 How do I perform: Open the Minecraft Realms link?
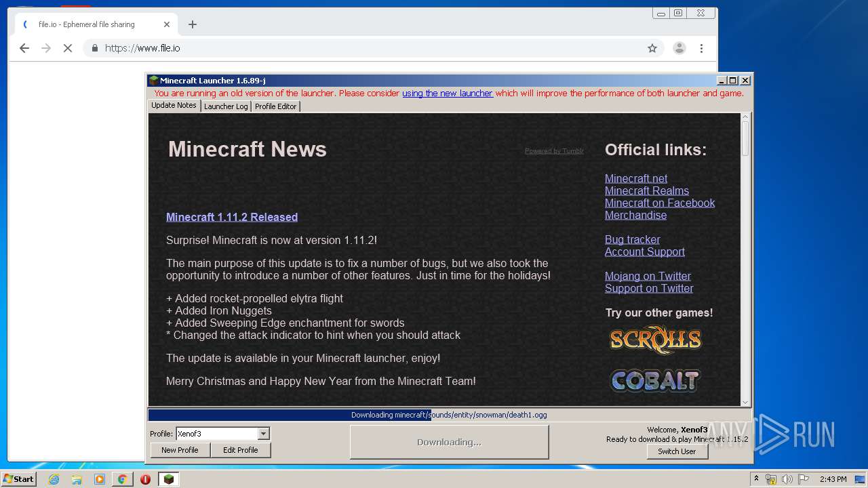tap(647, 190)
